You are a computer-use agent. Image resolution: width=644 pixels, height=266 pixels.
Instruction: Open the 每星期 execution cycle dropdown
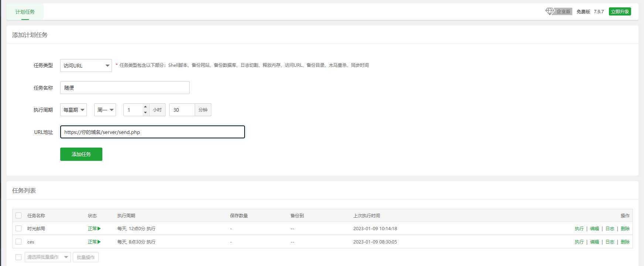(74, 110)
